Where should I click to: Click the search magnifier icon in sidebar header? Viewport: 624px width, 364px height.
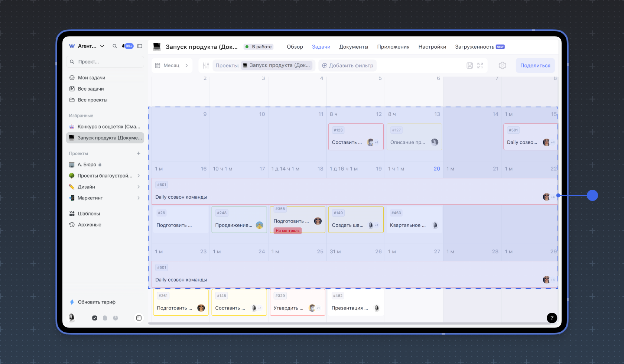(115, 46)
